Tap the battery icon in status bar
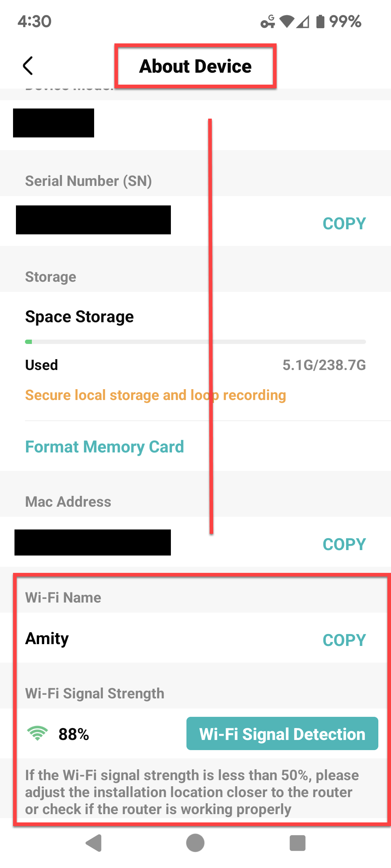The image size is (391, 868). tap(320, 21)
